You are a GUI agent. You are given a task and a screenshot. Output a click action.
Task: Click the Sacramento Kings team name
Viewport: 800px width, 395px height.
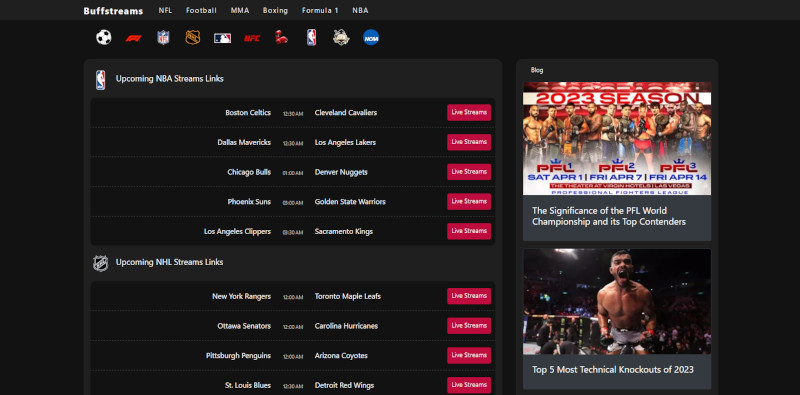344,231
